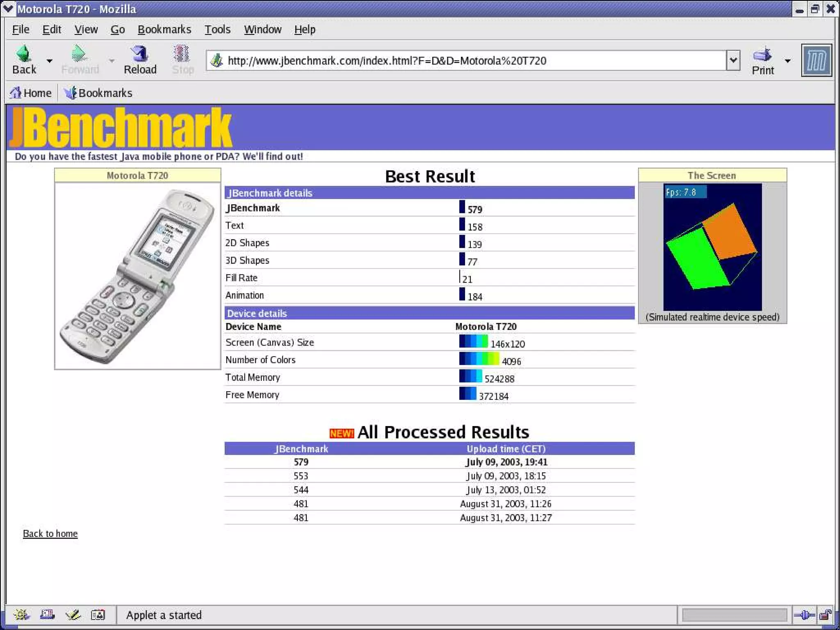Open Navigator from status bar component icons
This screenshot has width=840, height=630.
point(21,614)
